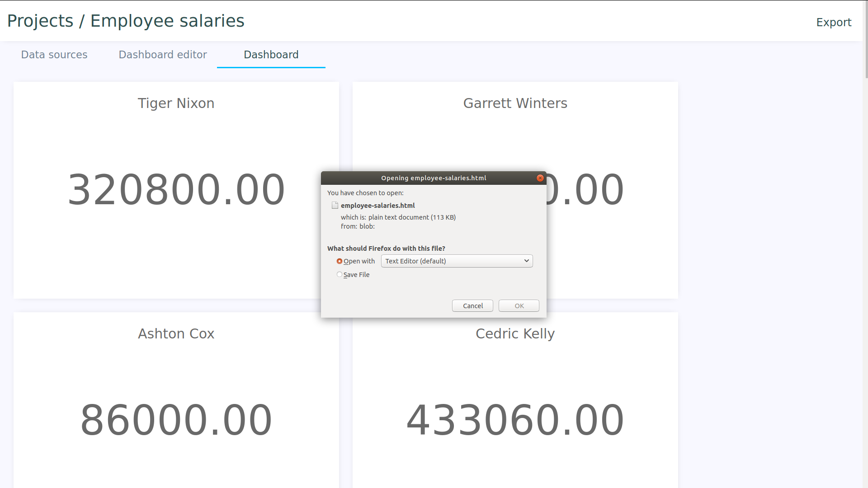Click the Export link

click(833, 22)
